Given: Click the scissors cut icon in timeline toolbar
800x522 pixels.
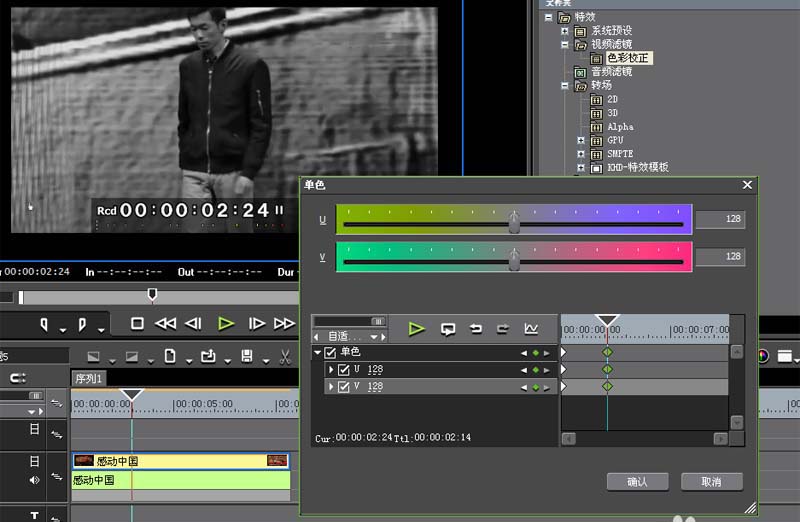Looking at the screenshot, I should coord(285,357).
